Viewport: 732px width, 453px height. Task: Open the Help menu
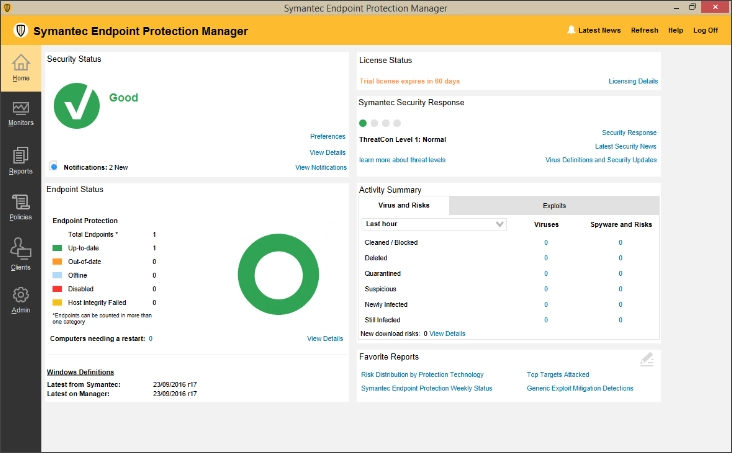(x=675, y=30)
